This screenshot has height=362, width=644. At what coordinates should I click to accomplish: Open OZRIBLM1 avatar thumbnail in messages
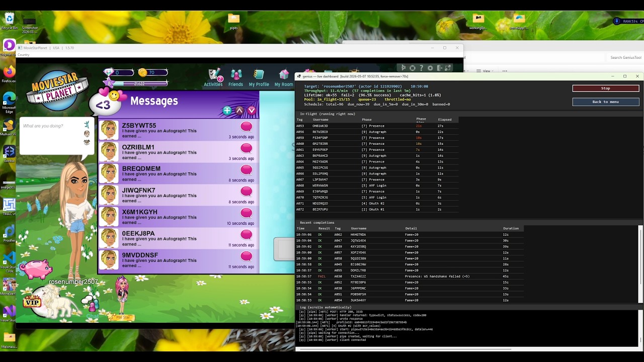(x=109, y=152)
